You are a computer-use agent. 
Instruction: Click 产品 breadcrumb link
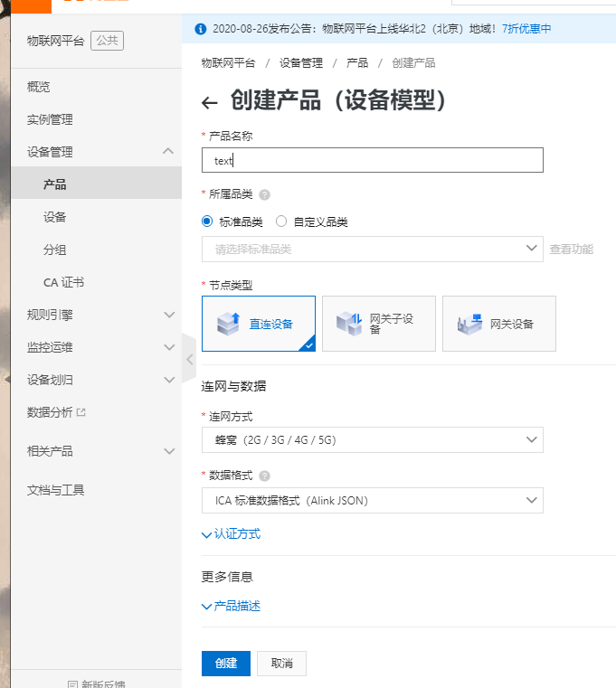(357, 63)
